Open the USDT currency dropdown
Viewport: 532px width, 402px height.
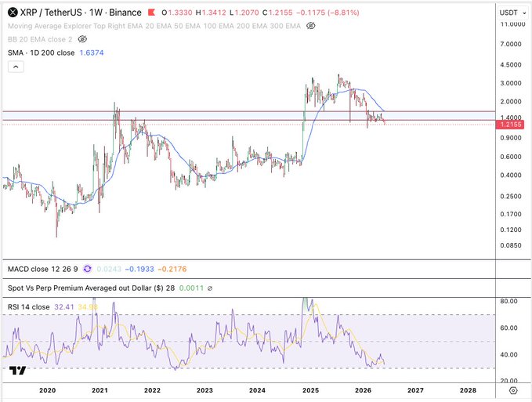click(x=512, y=13)
